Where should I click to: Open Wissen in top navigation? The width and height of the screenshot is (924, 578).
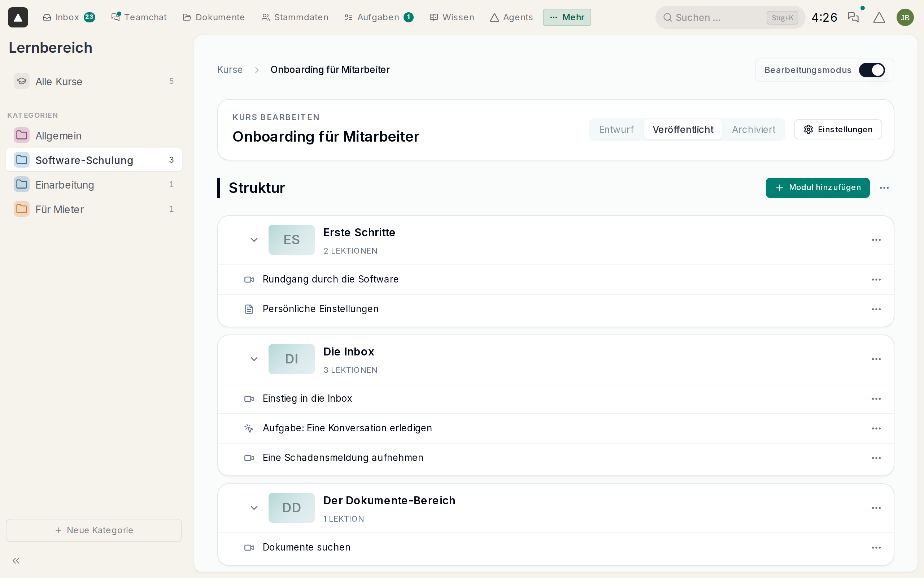(452, 17)
